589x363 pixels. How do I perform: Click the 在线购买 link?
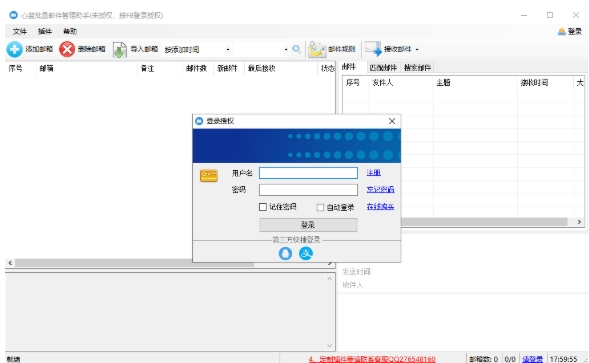point(380,206)
